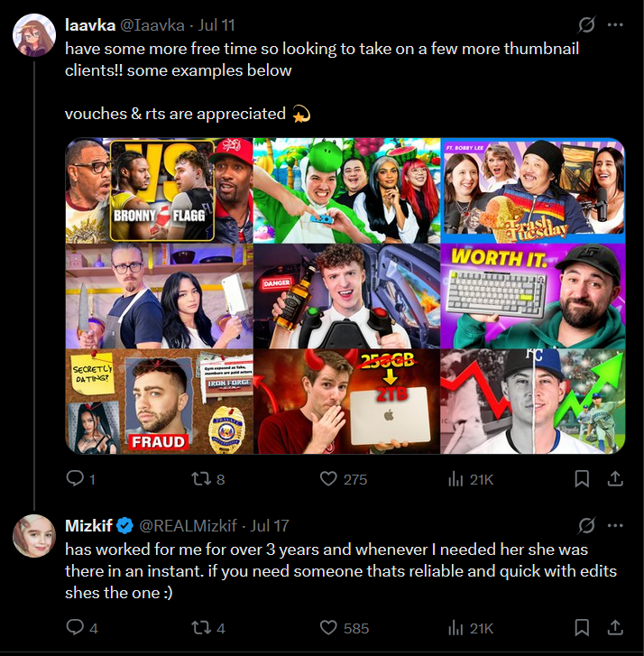Viewport: 644px width, 656px height.
Task: Open Grok explain icon on laavka's post
Action: (x=586, y=25)
